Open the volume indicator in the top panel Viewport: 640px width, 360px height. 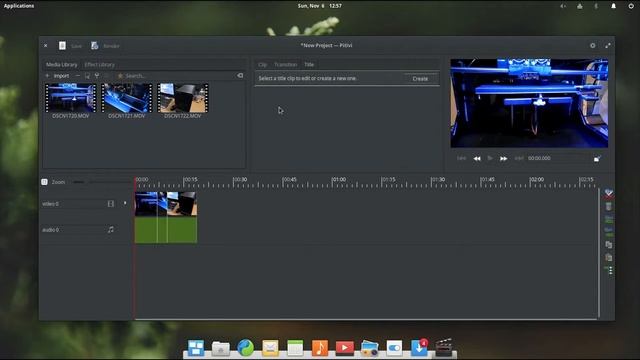(563, 6)
